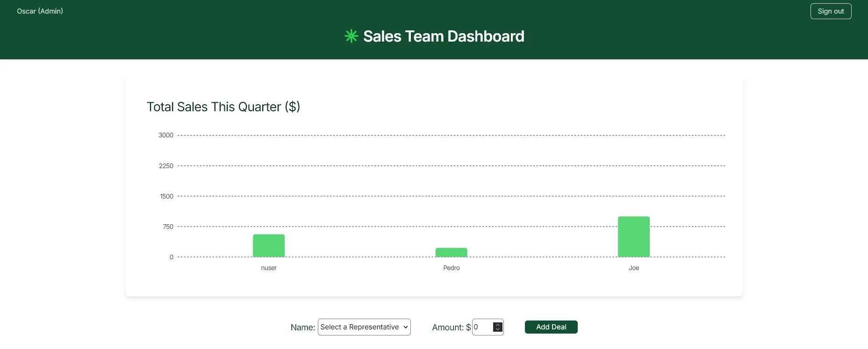
Task: Click the Sales Team Dashboard title
Action: pos(444,36)
